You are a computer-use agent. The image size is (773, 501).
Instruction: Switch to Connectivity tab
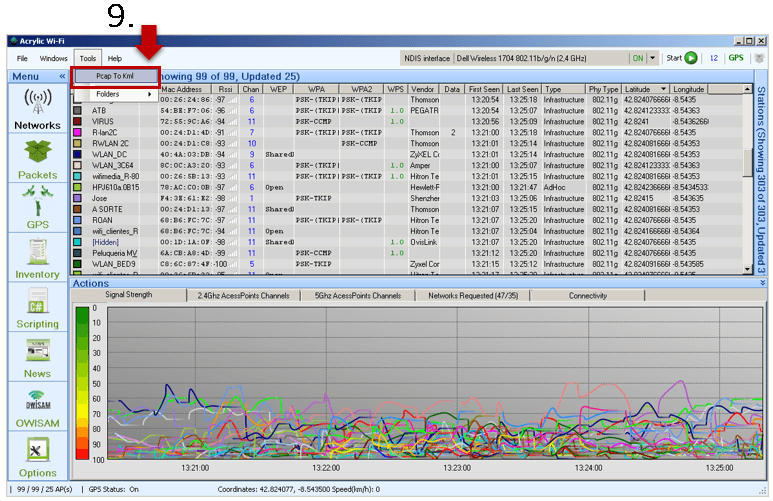coord(588,296)
